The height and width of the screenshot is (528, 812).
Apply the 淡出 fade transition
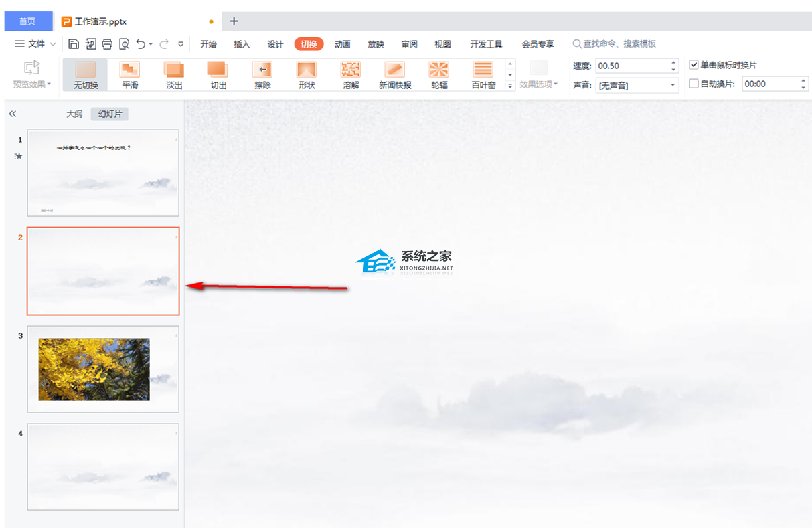tap(174, 75)
